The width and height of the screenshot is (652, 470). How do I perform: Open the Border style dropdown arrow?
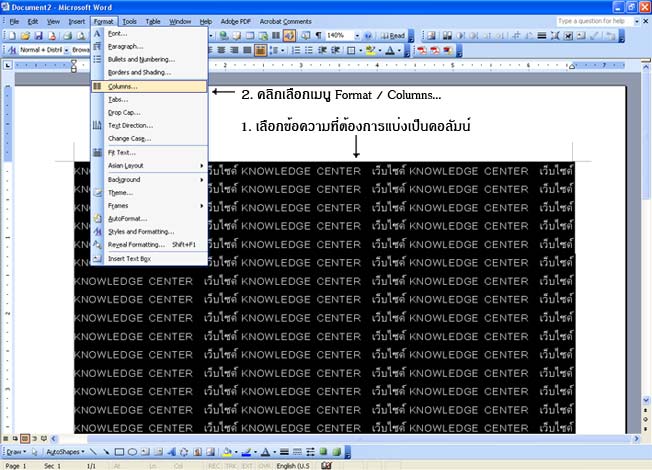[360, 50]
